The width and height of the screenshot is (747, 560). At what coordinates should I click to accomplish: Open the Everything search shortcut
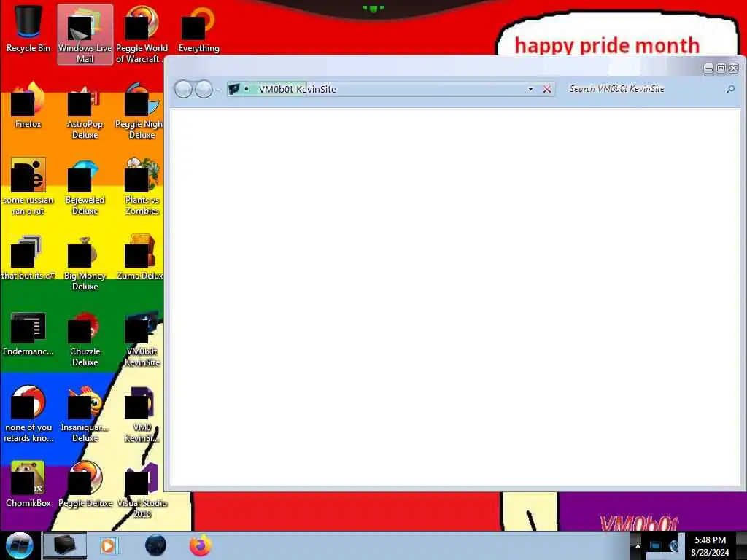point(198,29)
